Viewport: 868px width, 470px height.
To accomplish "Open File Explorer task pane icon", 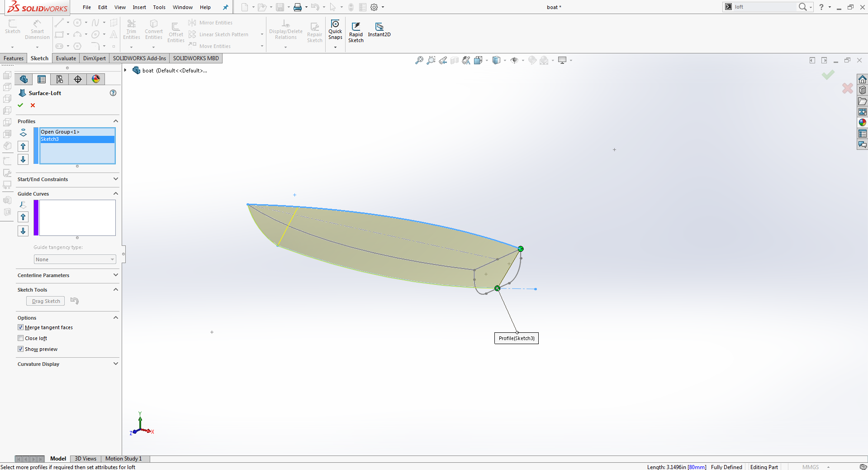I will (863, 101).
